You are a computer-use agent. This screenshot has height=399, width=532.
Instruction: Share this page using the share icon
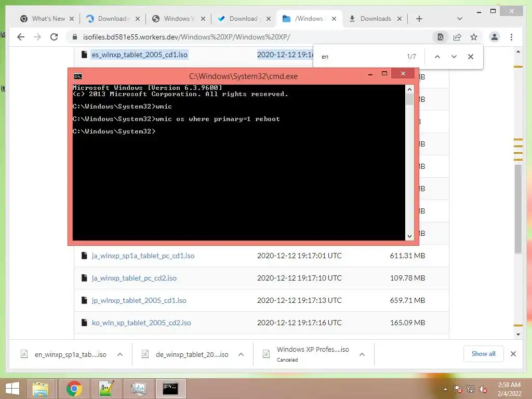(457, 37)
